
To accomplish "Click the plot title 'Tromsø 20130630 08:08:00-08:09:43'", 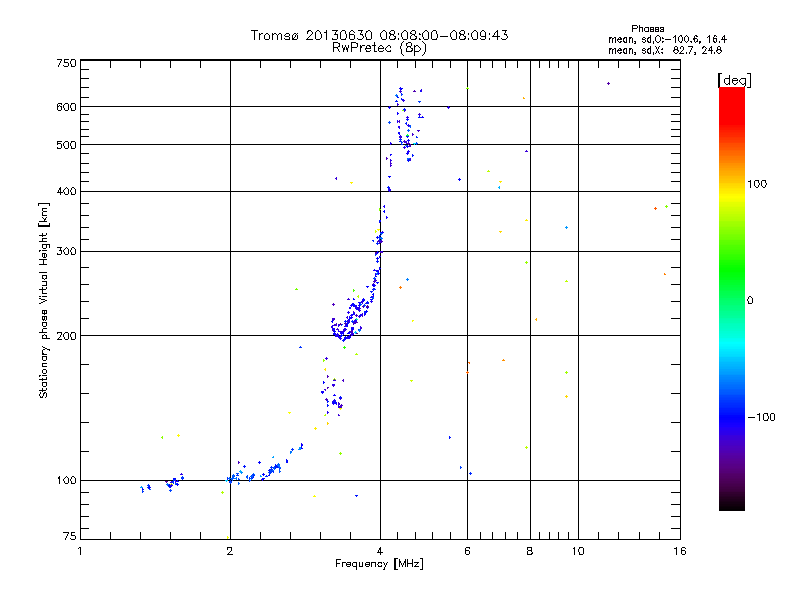I will pyautogui.click(x=379, y=35).
